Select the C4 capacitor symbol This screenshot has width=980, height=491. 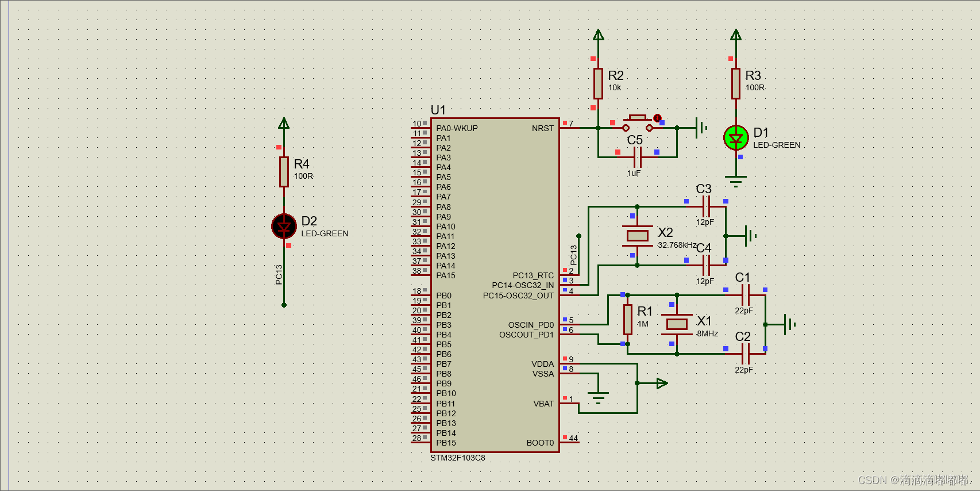707,266
